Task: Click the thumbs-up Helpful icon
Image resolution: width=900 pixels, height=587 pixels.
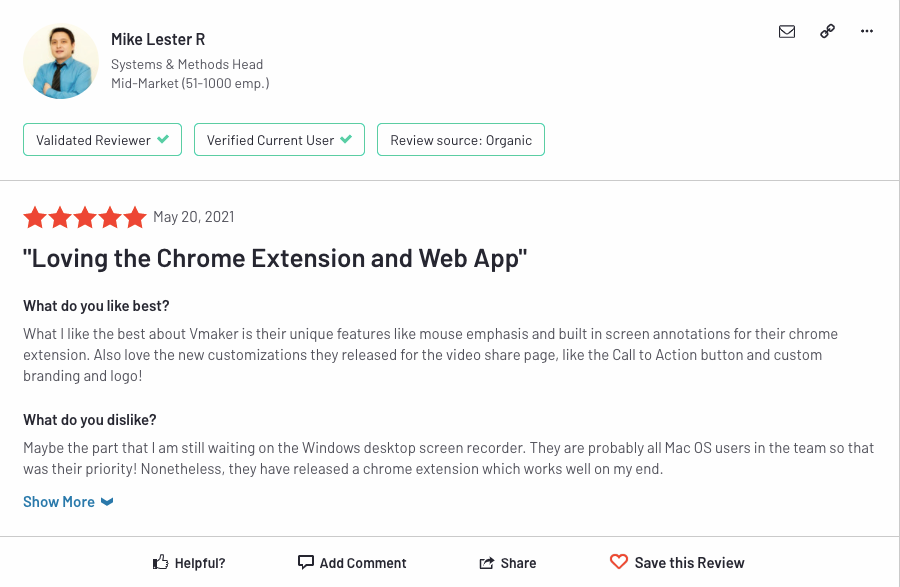Action: pyautogui.click(x=160, y=562)
